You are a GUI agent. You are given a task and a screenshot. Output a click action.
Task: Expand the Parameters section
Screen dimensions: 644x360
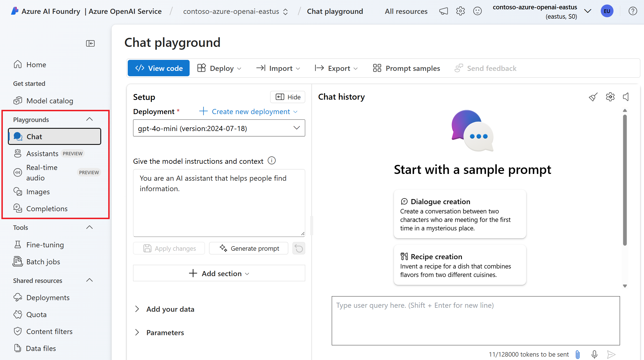point(165,333)
